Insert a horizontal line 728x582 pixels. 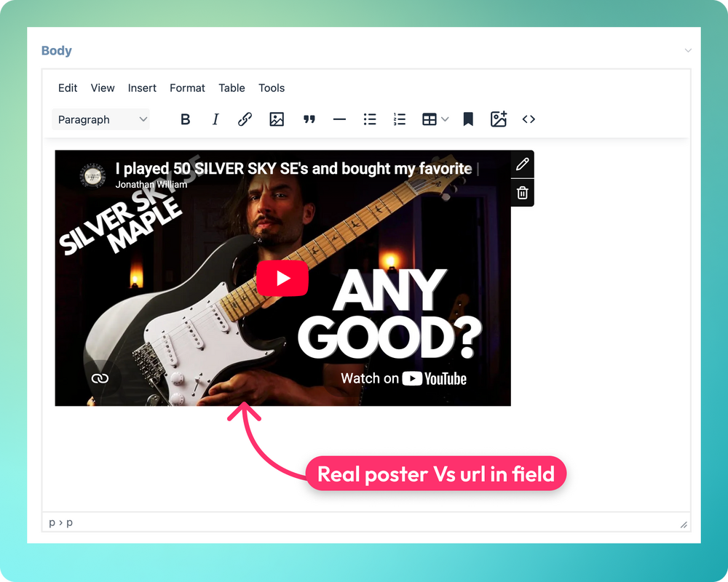(339, 120)
